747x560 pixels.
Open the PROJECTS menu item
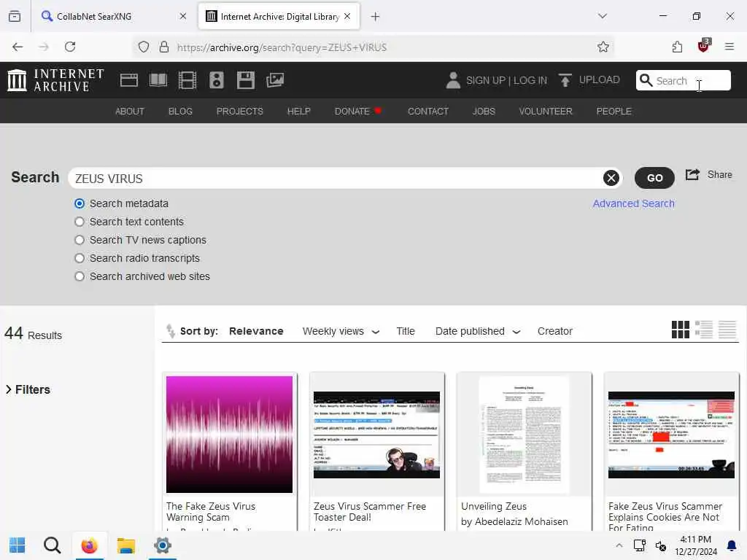[x=239, y=112]
